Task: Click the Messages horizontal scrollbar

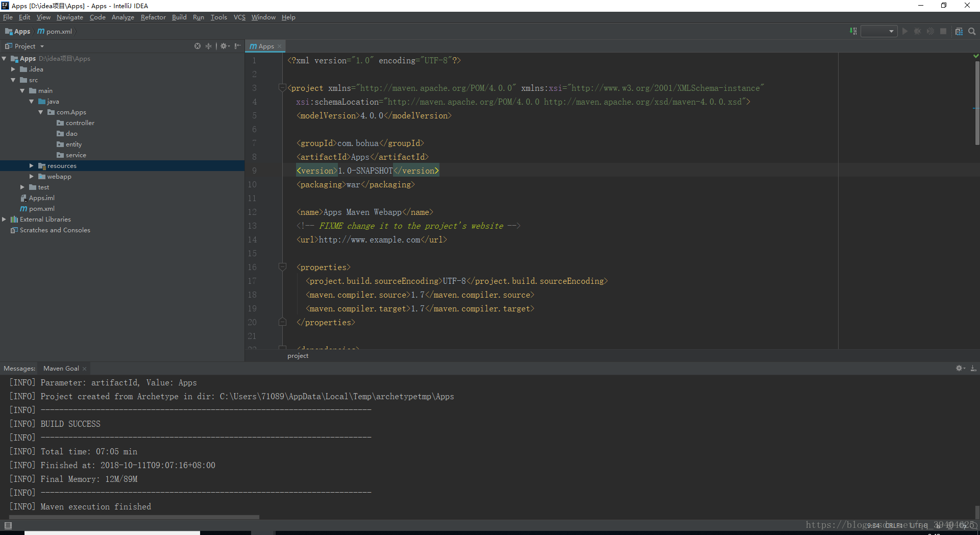Action: coord(134,517)
